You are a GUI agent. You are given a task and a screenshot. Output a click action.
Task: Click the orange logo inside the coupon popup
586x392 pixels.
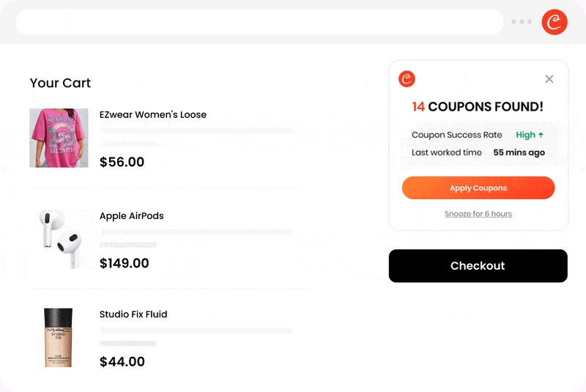pyautogui.click(x=407, y=79)
